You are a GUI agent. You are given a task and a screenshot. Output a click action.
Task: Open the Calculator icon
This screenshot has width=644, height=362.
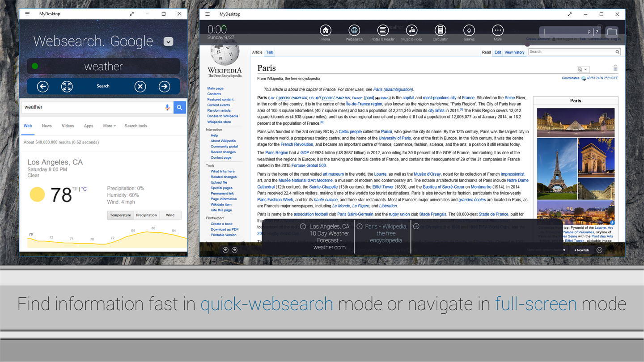[x=440, y=30]
